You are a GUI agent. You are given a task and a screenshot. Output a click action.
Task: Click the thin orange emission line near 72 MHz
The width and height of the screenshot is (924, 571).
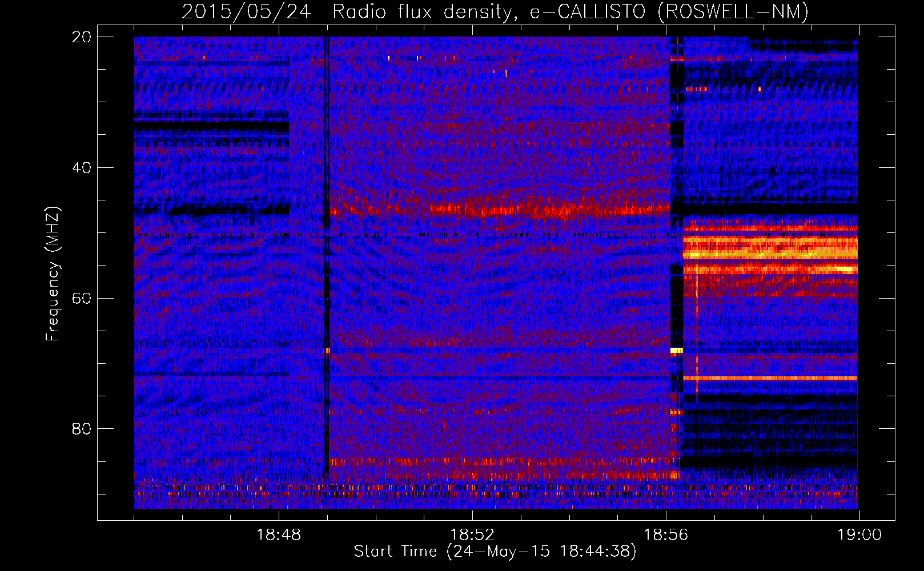(770, 378)
